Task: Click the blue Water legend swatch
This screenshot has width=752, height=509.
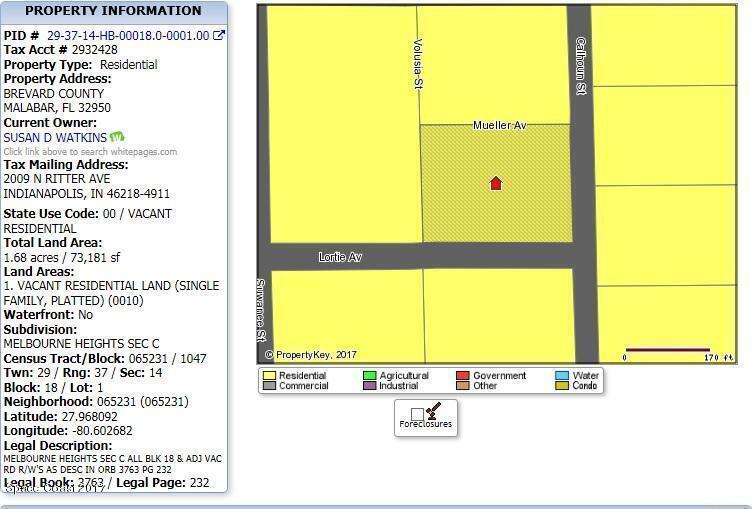Action: pos(562,376)
